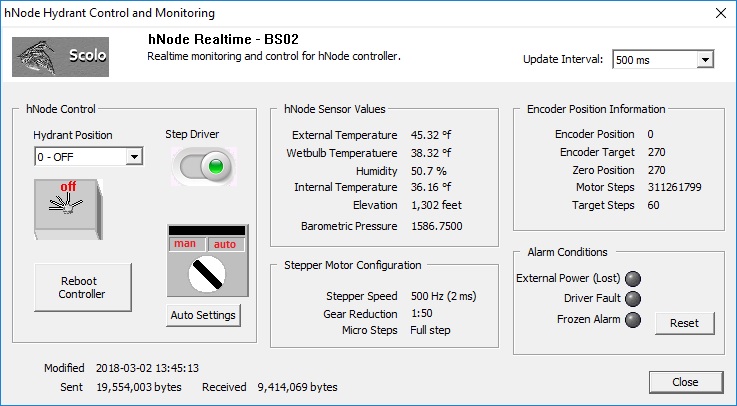This screenshot has width=737, height=406.
Task: Click the Humidity value 50.7 %
Action: (x=429, y=171)
